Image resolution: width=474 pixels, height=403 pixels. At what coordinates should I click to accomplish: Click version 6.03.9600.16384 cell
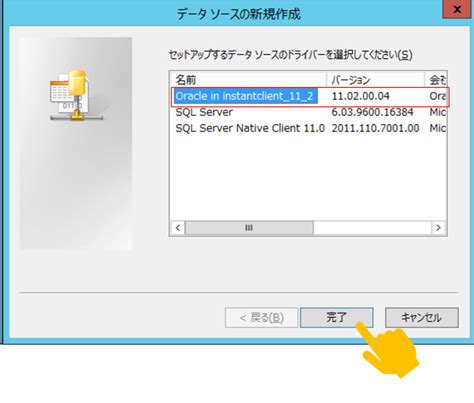pyautogui.click(x=372, y=112)
